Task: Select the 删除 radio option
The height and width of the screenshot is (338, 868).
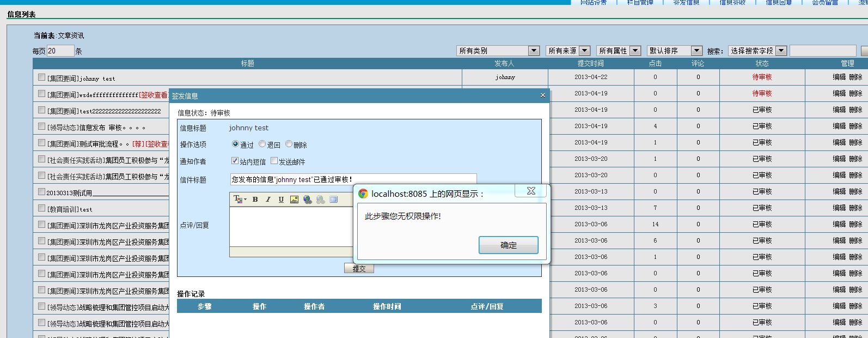Action: [x=289, y=144]
